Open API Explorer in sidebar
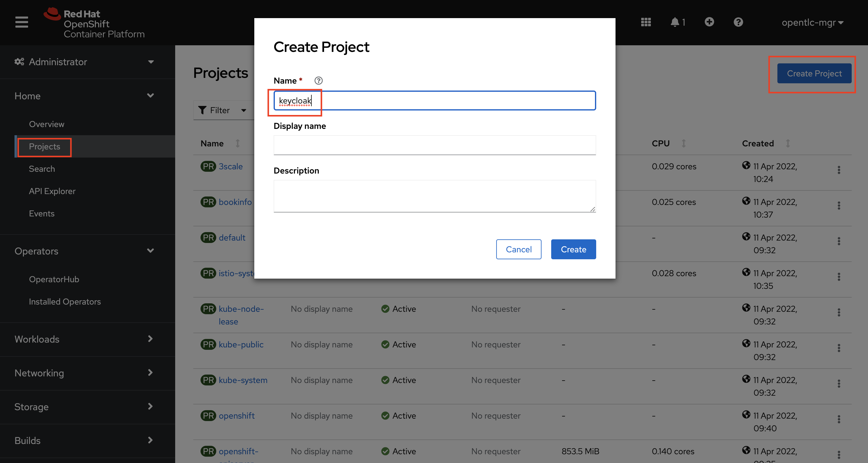The width and height of the screenshot is (868, 463). (52, 191)
